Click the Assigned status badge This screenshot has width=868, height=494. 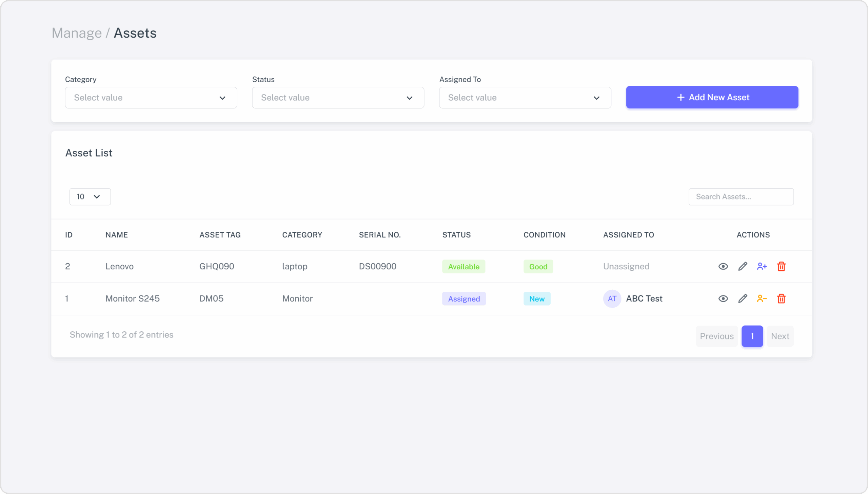coord(464,299)
